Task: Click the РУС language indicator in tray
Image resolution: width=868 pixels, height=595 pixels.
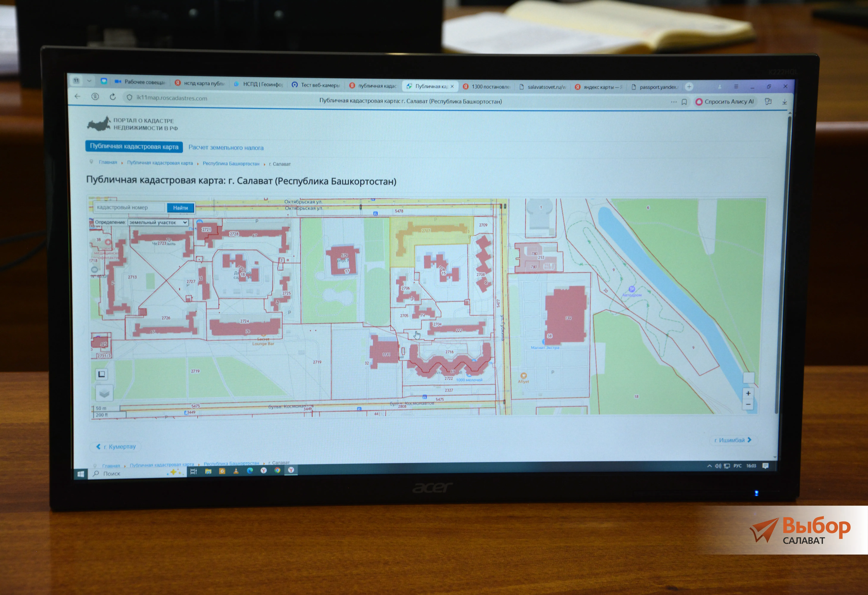Action: tap(737, 466)
